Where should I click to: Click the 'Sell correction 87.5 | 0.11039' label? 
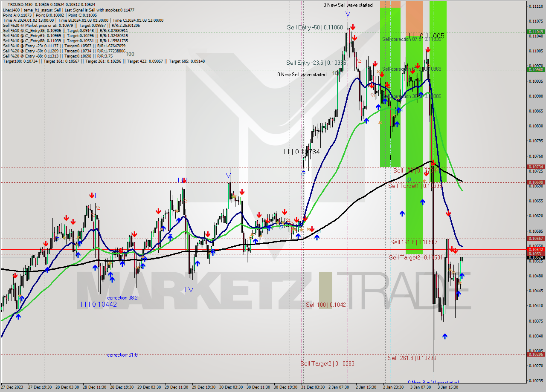tap(412, 39)
